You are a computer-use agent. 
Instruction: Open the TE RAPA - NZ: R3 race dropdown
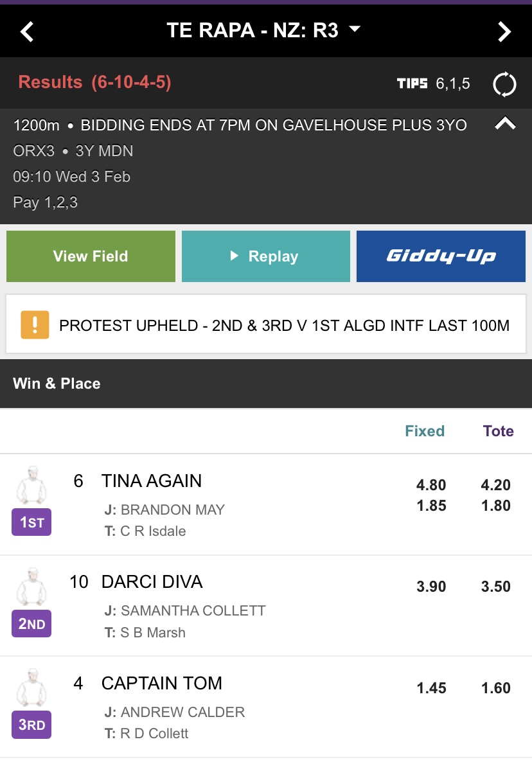[x=264, y=30]
